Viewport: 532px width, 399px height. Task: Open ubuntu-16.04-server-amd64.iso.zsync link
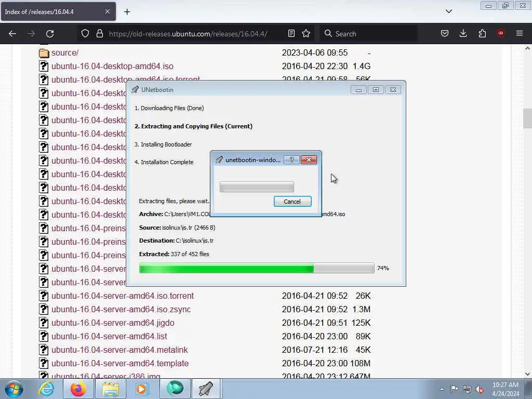click(x=121, y=310)
